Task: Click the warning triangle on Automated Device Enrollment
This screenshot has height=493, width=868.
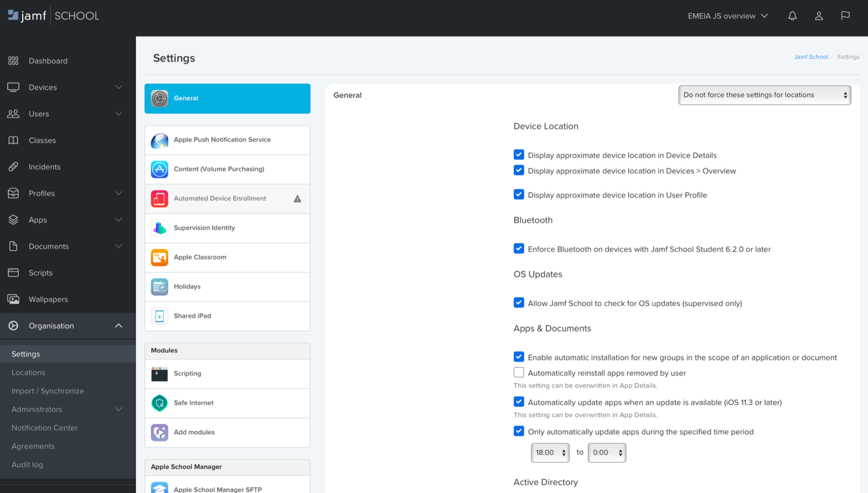Action: [x=297, y=198]
